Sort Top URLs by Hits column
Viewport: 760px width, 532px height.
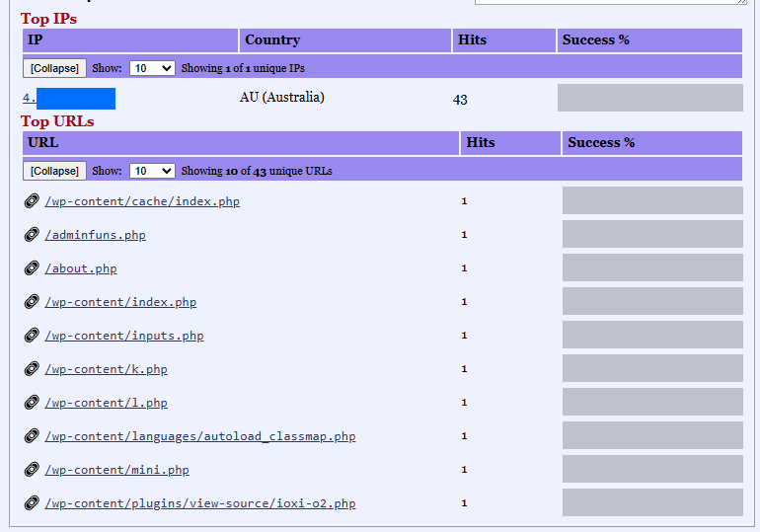[x=481, y=143]
